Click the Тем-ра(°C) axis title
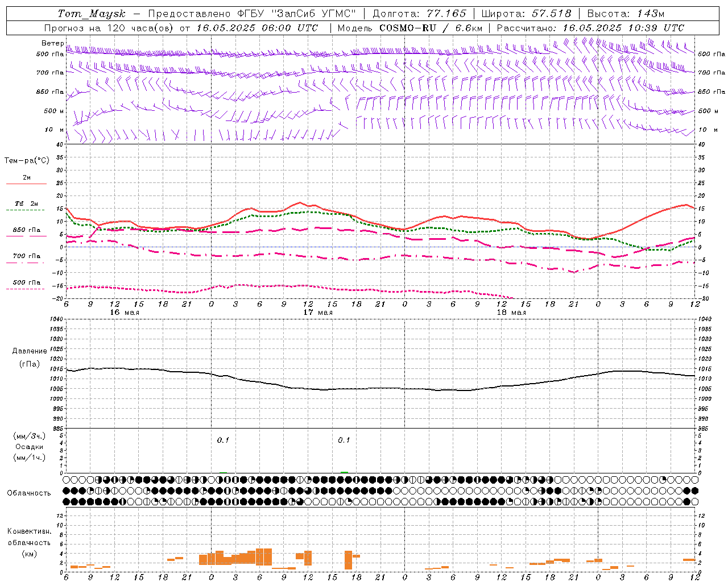Screen dimensions: 728x582 [27, 161]
